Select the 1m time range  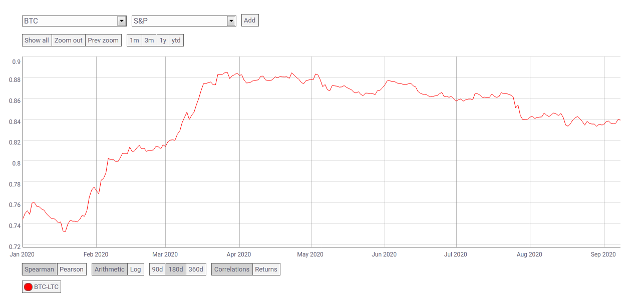point(134,40)
